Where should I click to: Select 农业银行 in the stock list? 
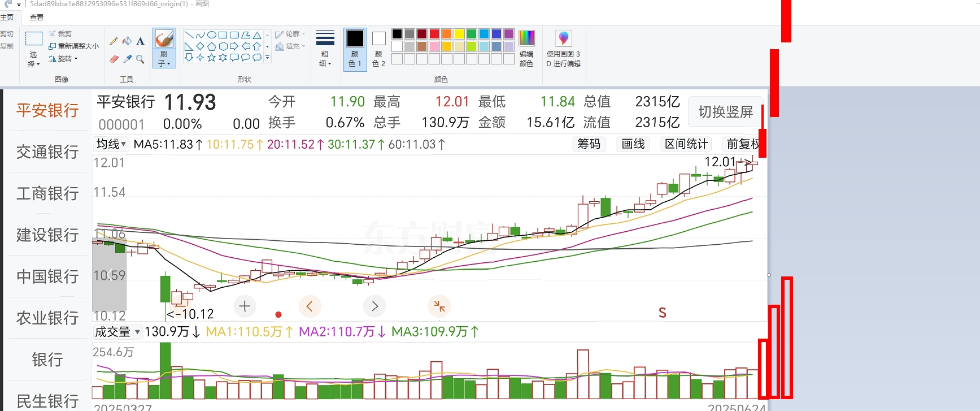pyautogui.click(x=47, y=318)
